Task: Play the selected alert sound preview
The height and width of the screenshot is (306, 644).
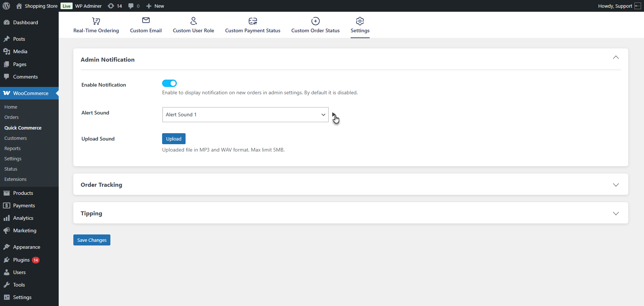Action: [x=334, y=114]
